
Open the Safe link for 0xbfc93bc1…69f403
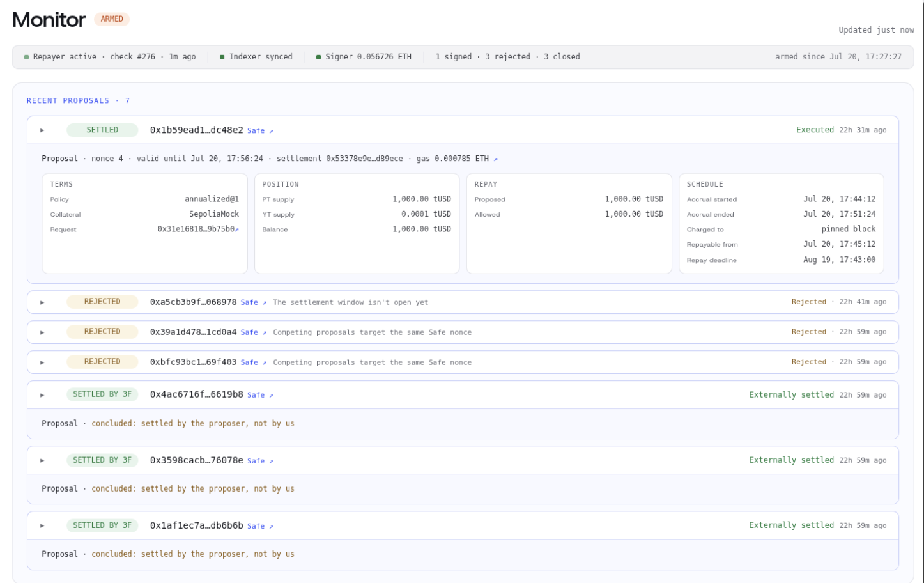click(x=254, y=362)
